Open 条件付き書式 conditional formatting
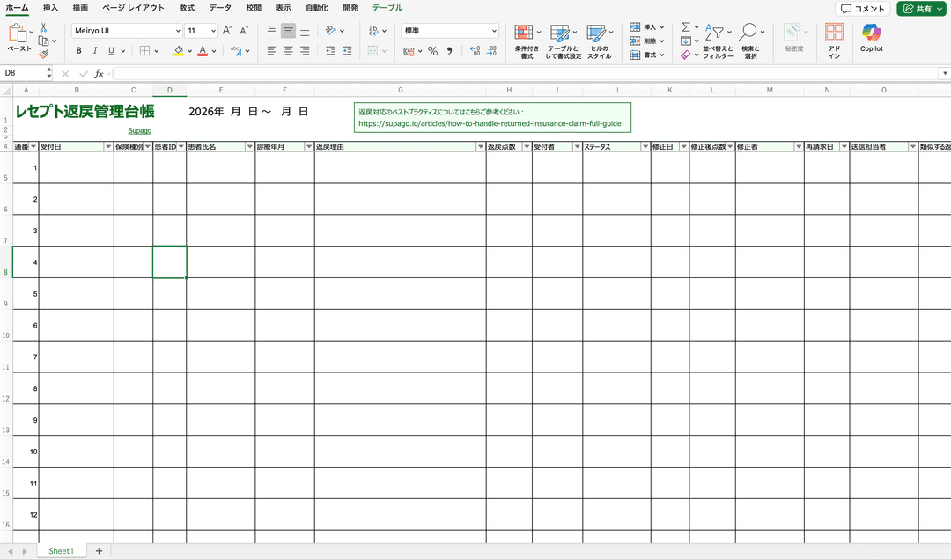Image resolution: width=951 pixels, height=560 pixels. (x=527, y=41)
